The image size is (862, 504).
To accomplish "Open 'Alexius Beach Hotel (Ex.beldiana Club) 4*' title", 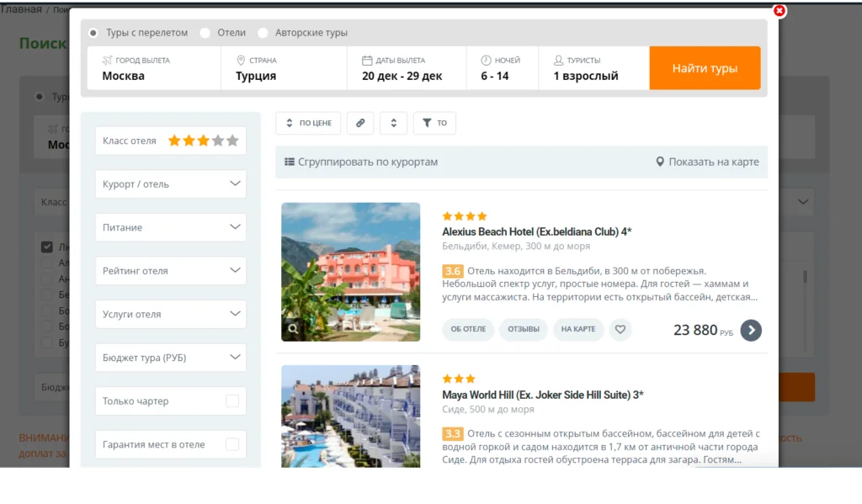I will click(536, 232).
